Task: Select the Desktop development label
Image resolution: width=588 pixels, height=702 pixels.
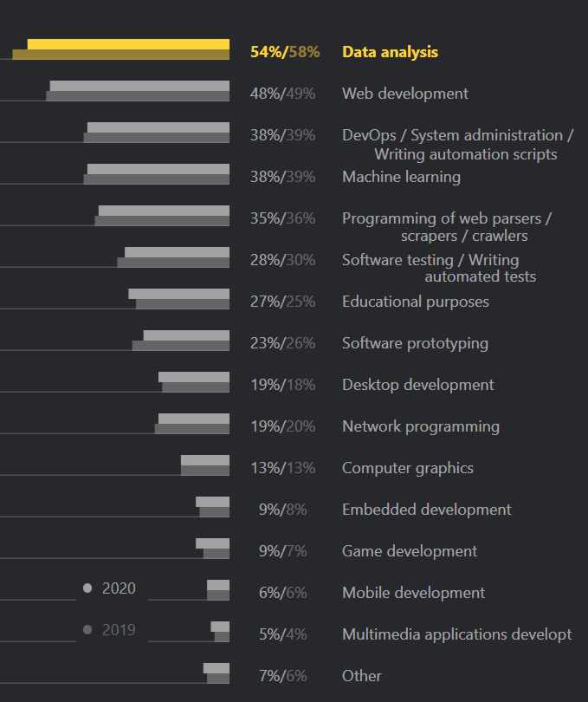Action: coord(418,385)
